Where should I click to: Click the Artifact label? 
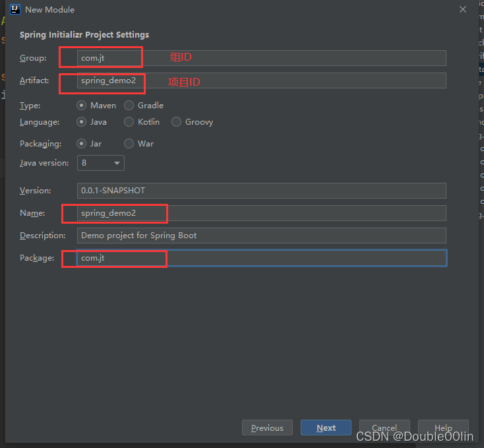[x=34, y=80]
